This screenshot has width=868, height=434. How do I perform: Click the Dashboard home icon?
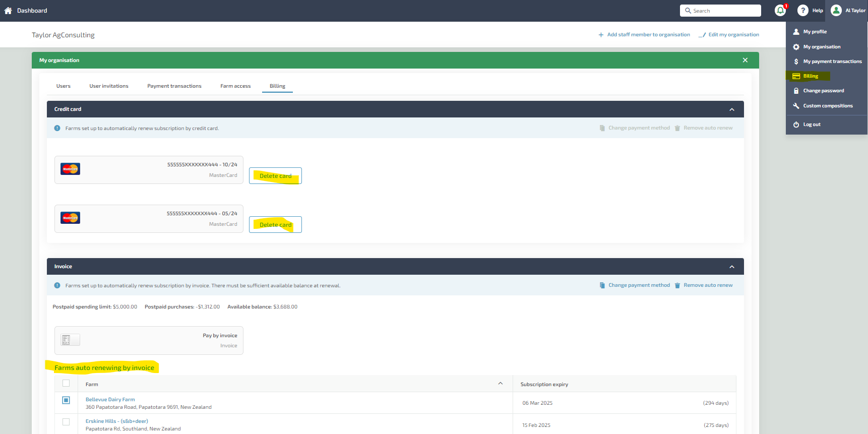8,11
